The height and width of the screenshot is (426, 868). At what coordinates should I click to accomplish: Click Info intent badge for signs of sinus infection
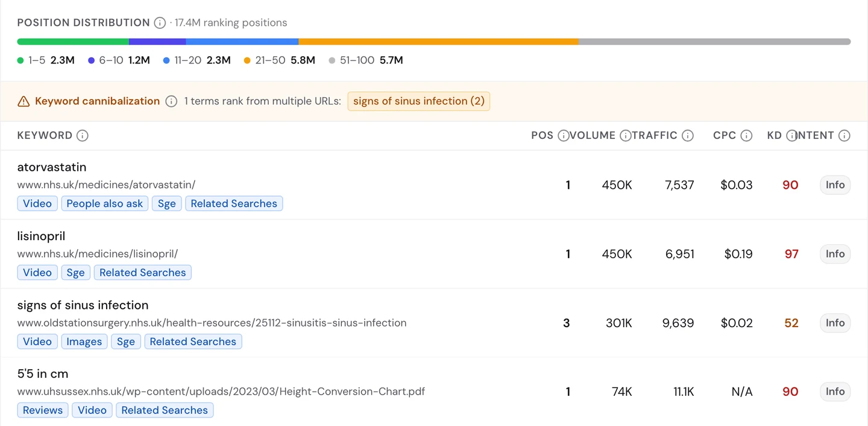(x=835, y=323)
